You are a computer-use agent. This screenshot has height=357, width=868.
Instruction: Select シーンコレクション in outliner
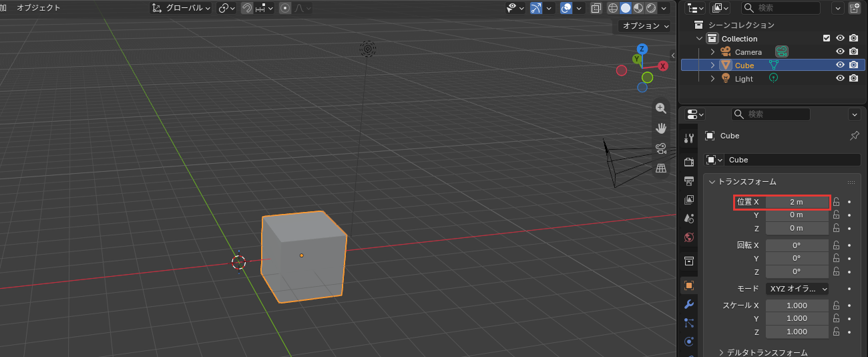click(741, 25)
